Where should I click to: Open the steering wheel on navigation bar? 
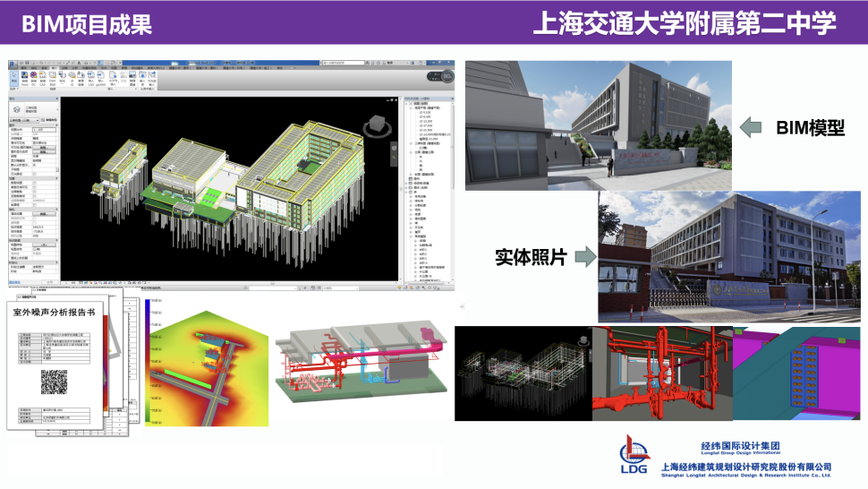394,148
